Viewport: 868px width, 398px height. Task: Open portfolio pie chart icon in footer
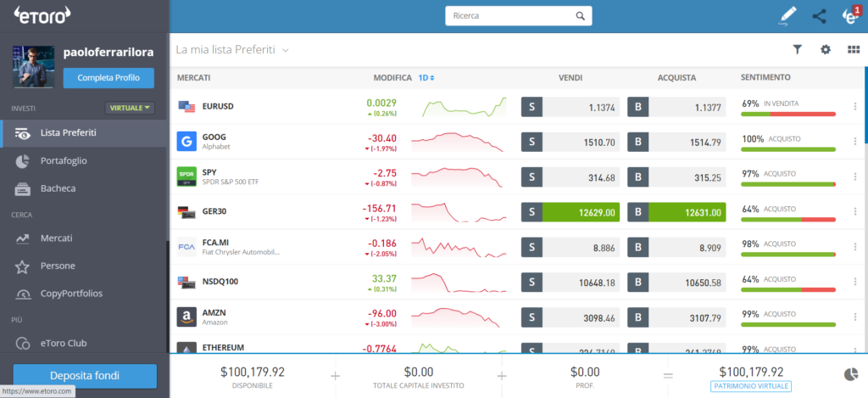tap(851, 375)
